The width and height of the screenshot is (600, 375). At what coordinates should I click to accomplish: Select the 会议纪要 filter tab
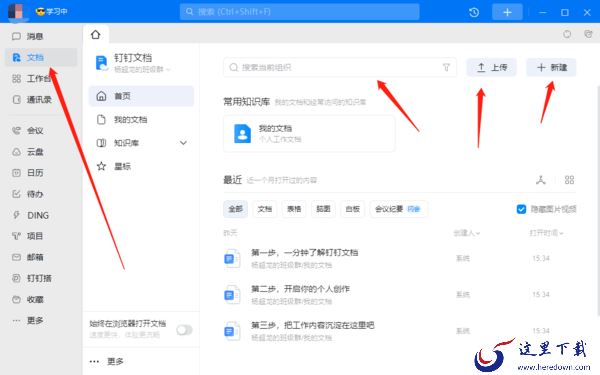398,209
